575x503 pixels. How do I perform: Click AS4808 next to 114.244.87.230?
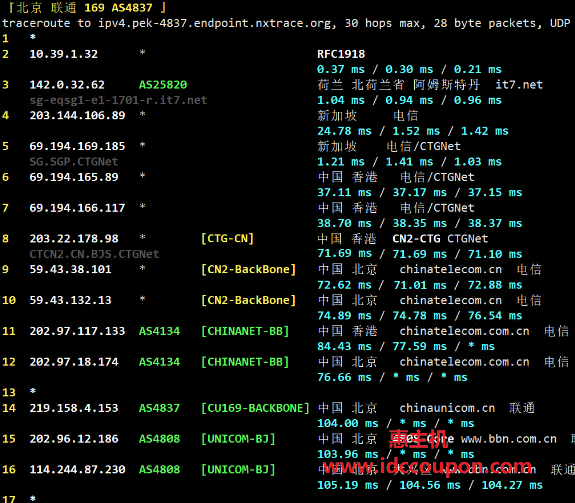(x=159, y=469)
